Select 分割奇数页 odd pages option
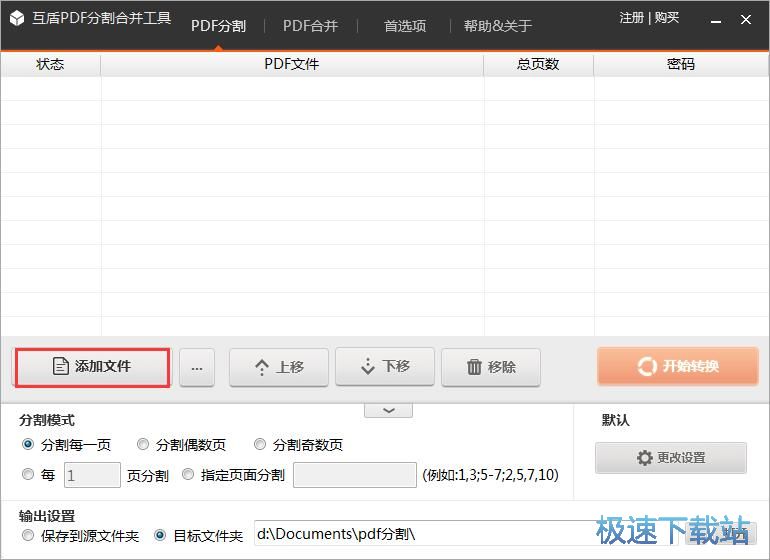This screenshot has height=560, width=770. pyautogui.click(x=260, y=445)
